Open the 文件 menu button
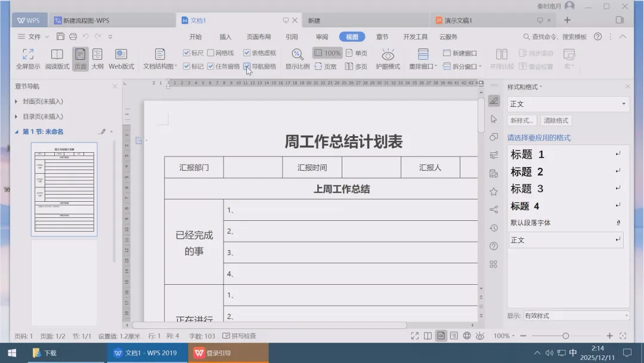Viewport: 644px width, 363px height. 33,36
